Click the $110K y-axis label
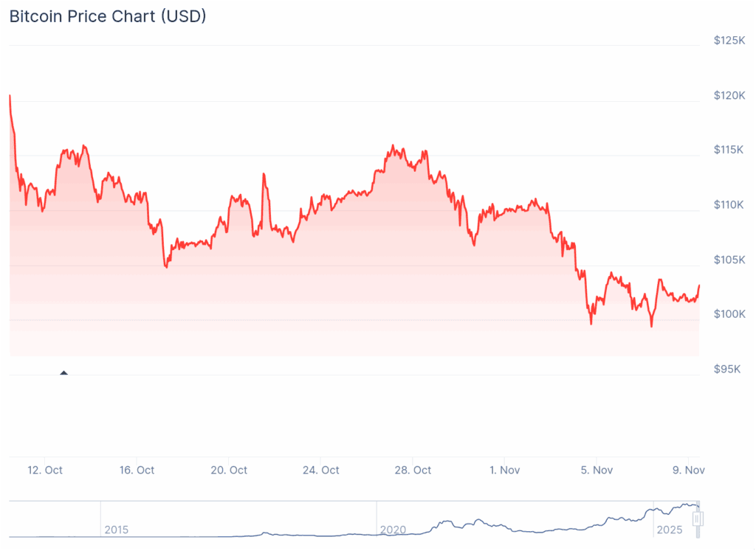This screenshot has height=551, width=756. [x=729, y=204]
